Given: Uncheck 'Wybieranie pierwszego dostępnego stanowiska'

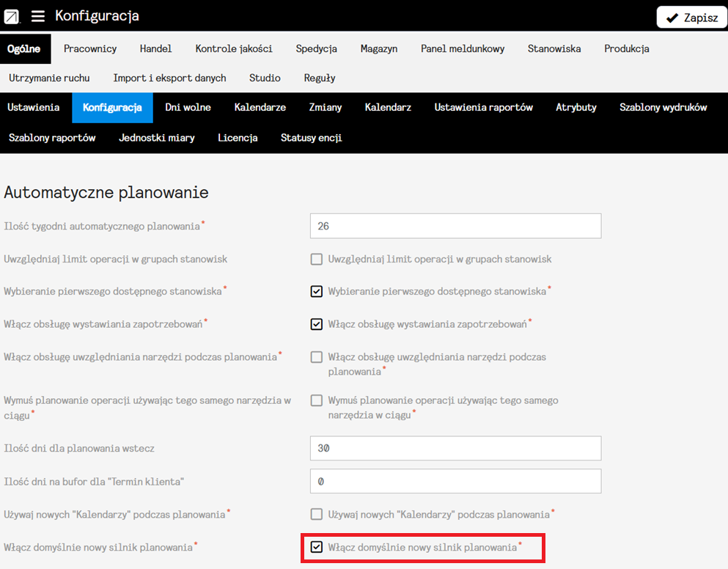Looking at the screenshot, I should 317,292.
